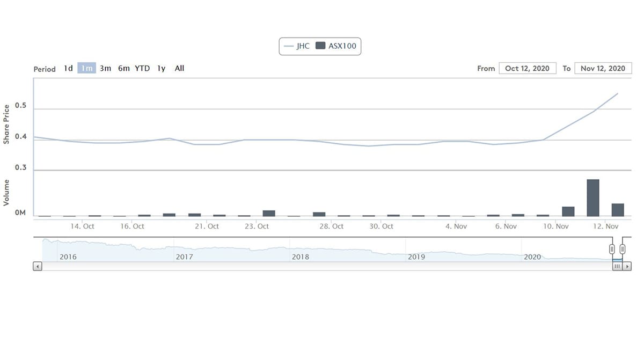The height and width of the screenshot is (337, 644).
Task: Switch to the 1d period view
Action: pyautogui.click(x=68, y=68)
